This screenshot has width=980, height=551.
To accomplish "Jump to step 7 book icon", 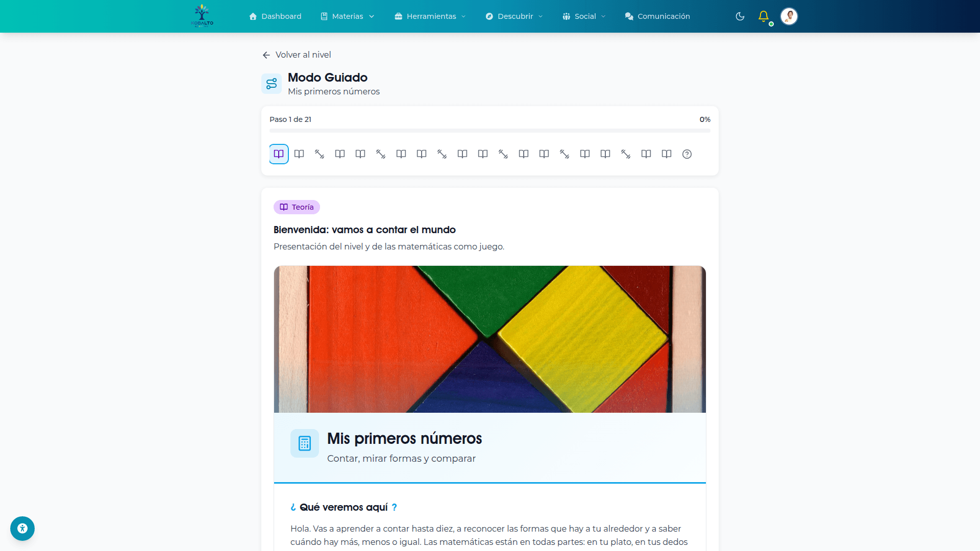I will 401,154.
